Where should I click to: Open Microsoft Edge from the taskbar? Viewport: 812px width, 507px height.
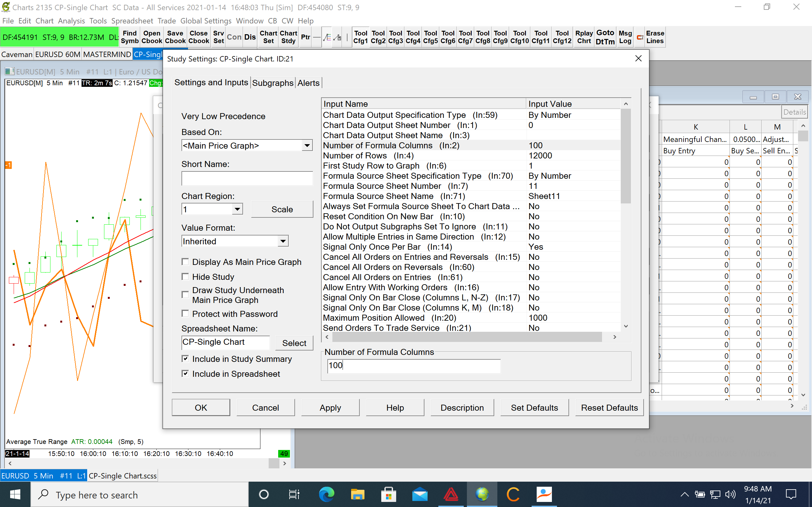click(x=326, y=494)
